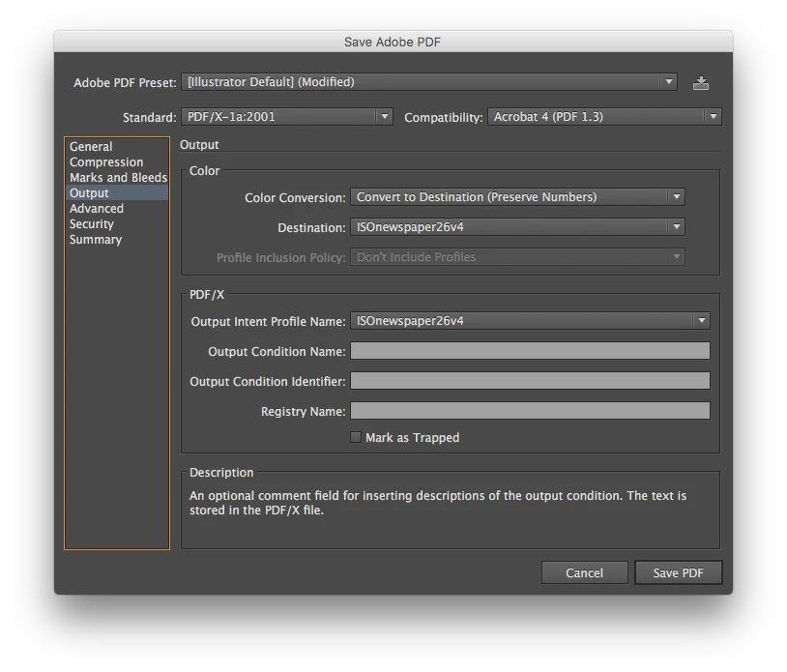Click the Cancel button
Screen dimensions: 787x672
pos(584,572)
